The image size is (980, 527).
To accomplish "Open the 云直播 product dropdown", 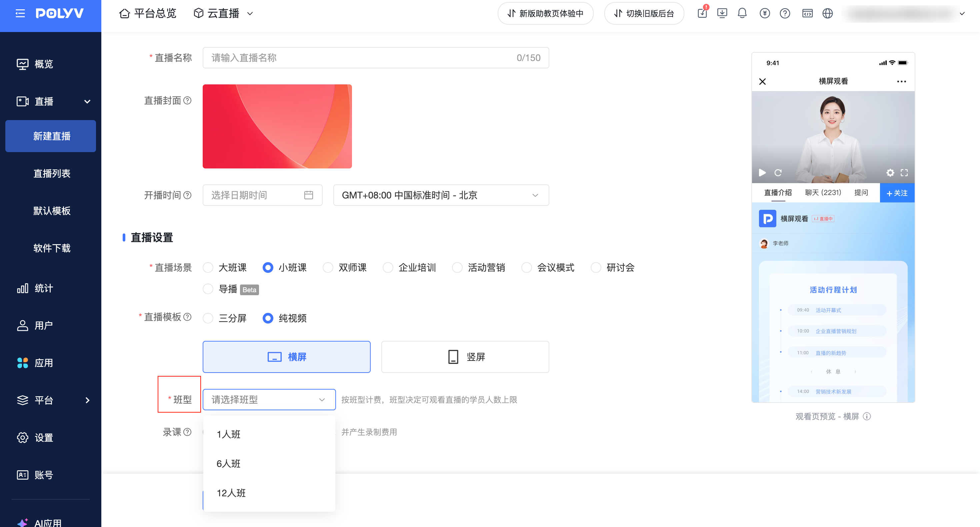I will pyautogui.click(x=223, y=13).
